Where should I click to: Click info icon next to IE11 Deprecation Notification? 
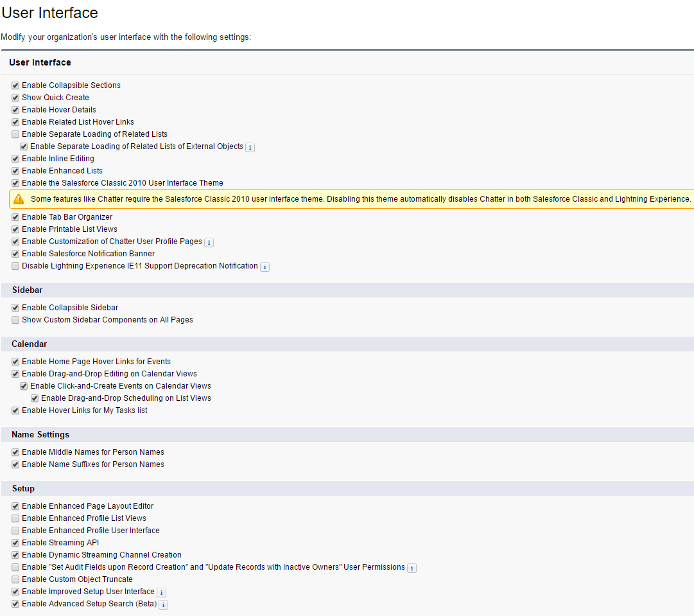(x=265, y=267)
